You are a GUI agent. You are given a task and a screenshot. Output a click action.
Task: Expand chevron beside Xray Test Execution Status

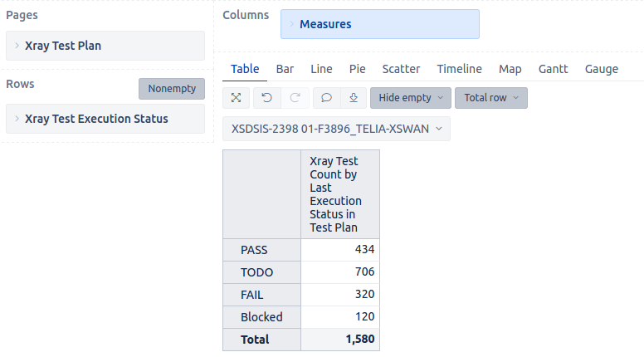[17, 119]
